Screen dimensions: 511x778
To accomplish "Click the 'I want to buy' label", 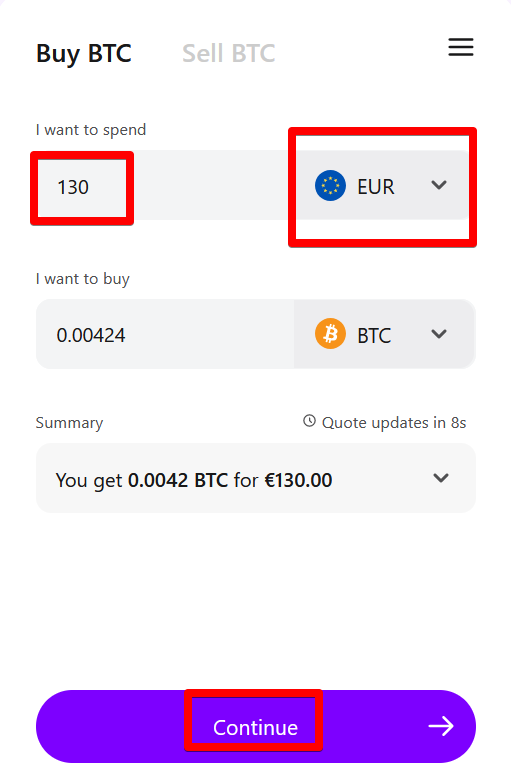I will 82,279.
